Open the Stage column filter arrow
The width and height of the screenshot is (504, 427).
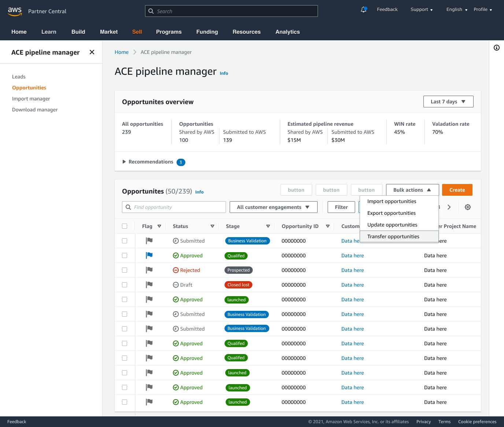(x=268, y=226)
